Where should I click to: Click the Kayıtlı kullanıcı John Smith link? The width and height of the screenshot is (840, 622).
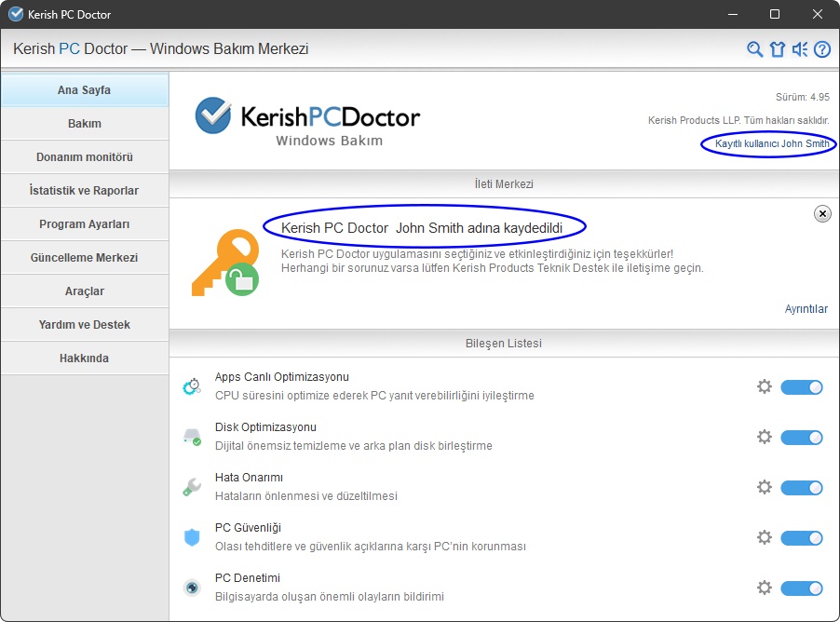pyautogui.click(x=771, y=144)
